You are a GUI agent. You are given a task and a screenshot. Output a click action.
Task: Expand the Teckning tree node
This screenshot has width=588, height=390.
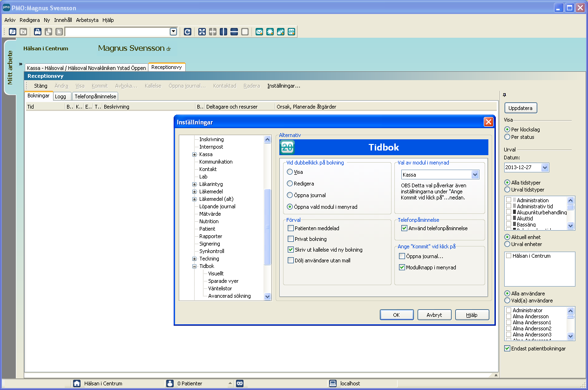click(195, 259)
